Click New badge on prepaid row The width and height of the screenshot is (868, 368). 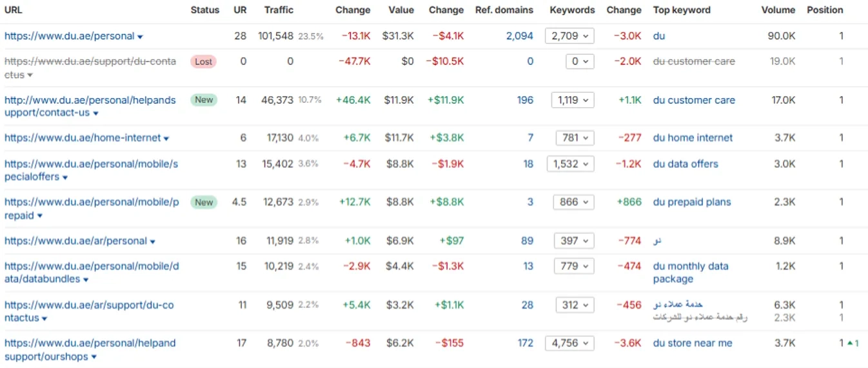point(204,202)
